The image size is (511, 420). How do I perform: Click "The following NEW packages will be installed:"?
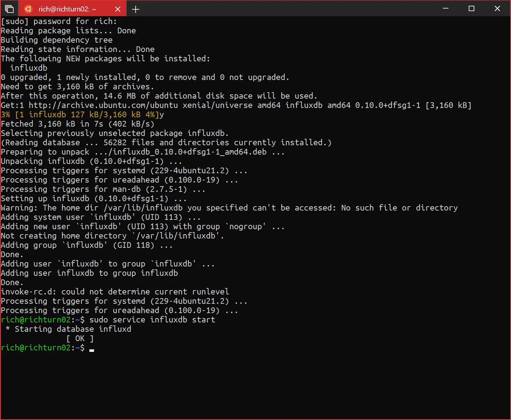106,59
